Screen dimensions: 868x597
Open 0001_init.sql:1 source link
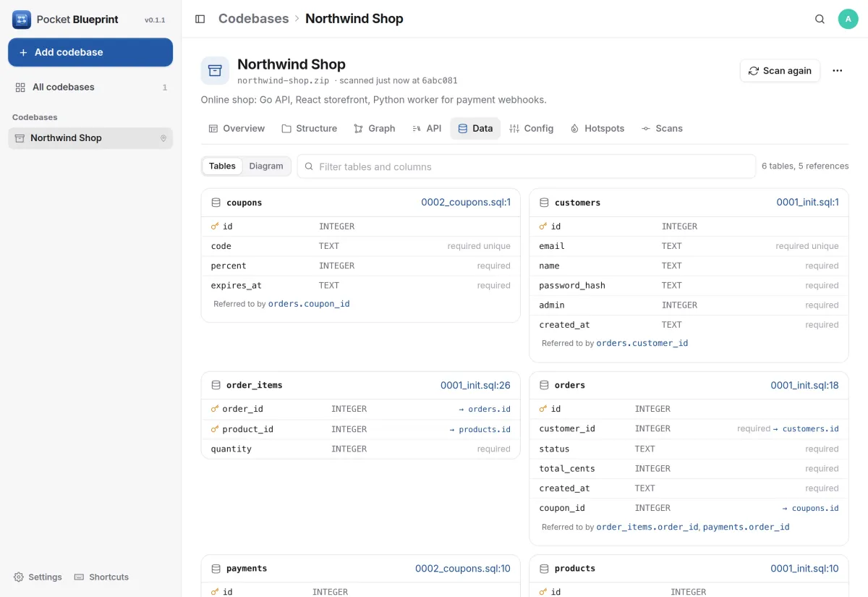pyautogui.click(x=807, y=203)
